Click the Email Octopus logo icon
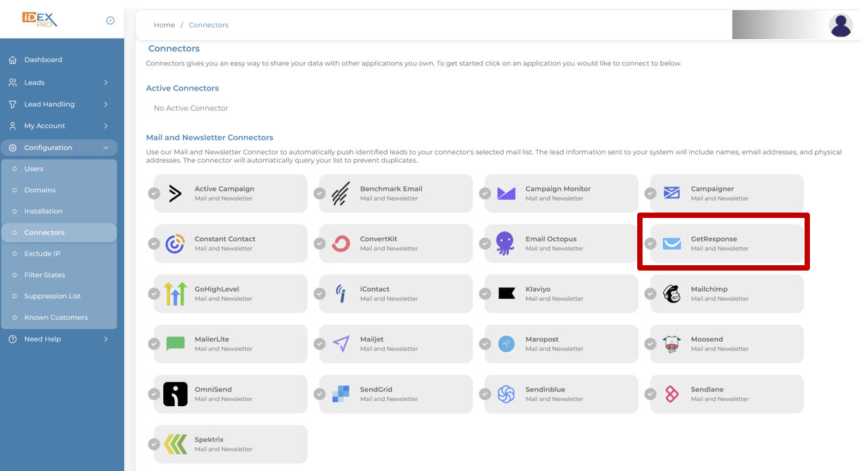Viewport: 868px width, 471px height. (x=506, y=243)
